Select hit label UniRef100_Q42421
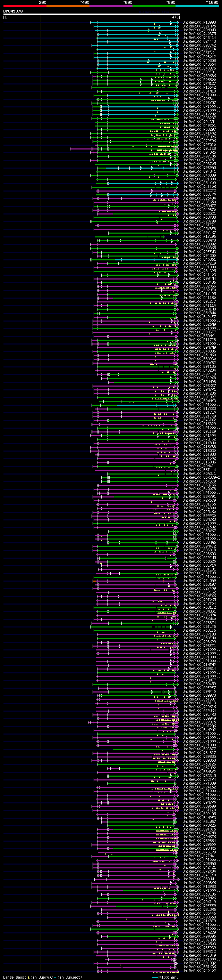 coord(199,867)
